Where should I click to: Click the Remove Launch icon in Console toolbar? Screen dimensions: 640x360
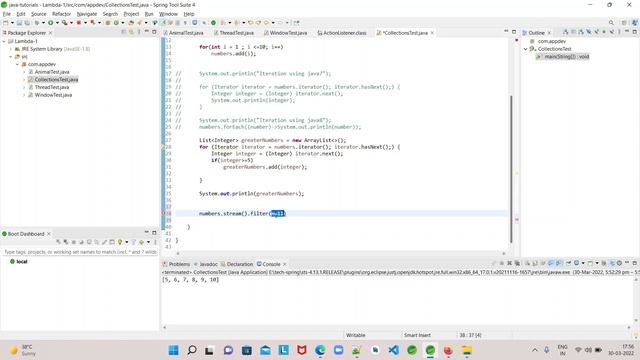pyautogui.click(x=509, y=263)
